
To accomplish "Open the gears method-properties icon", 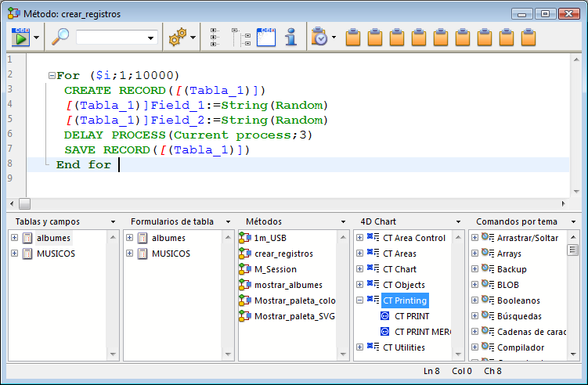I will [178, 37].
